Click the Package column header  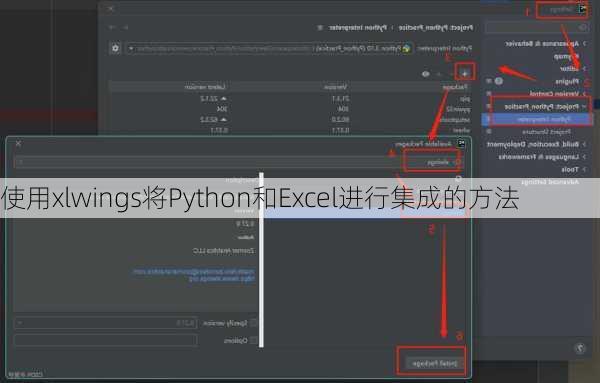455,87
